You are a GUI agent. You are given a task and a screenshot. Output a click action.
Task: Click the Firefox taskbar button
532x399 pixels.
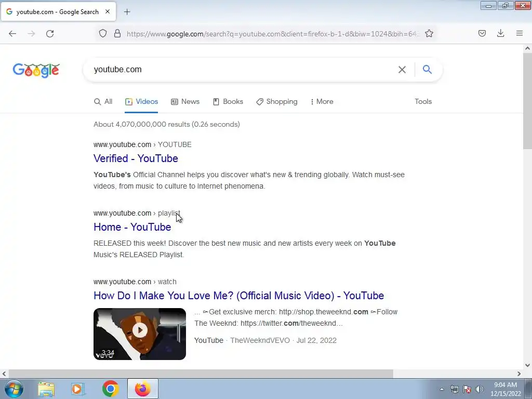pyautogui.click(x=143, y=389)
